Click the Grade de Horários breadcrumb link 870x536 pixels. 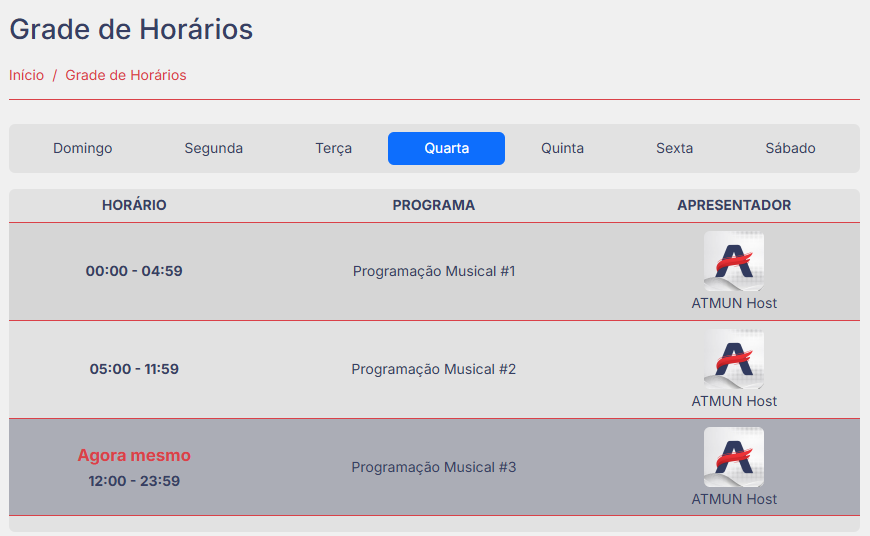(126, 75)
